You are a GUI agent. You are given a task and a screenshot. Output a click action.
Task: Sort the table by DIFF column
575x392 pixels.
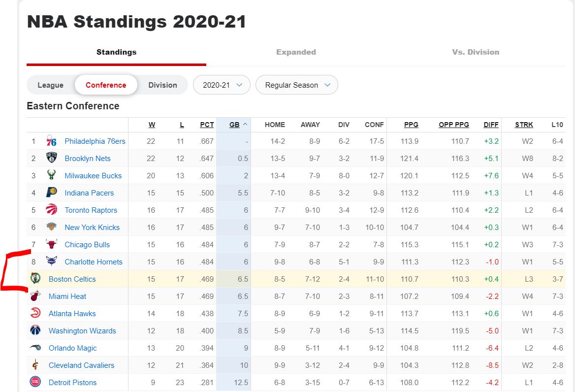(x=491, y=125)
